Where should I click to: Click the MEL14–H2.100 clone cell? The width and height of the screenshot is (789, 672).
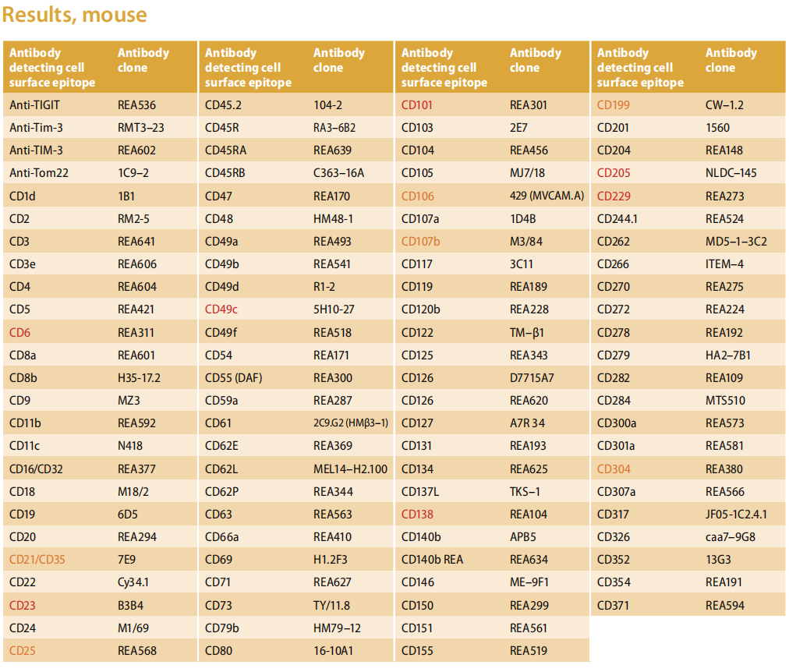coord(350,469)
